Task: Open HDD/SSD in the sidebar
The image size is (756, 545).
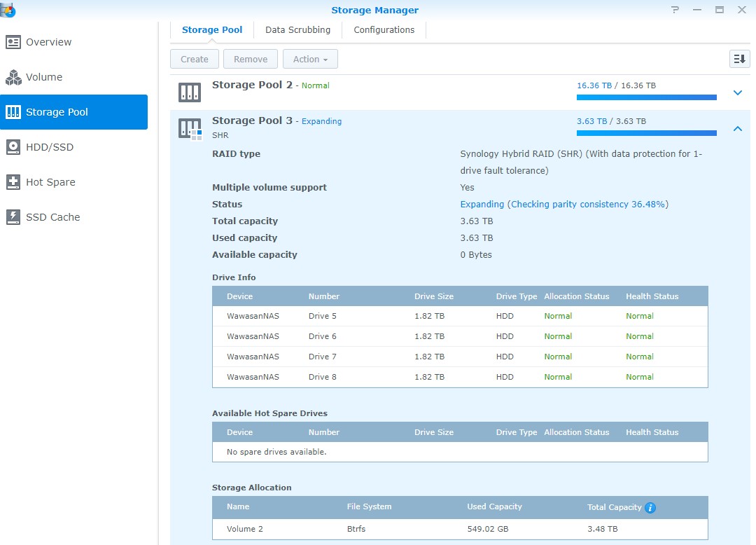Action: [x=73, y=147]
